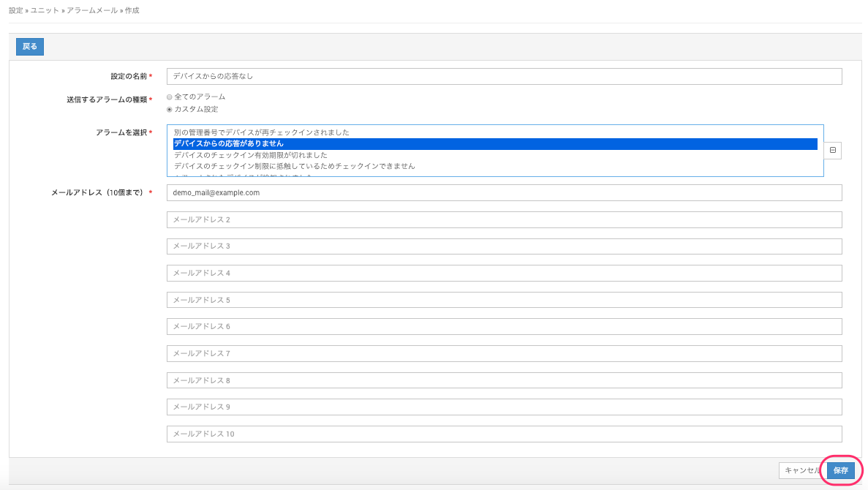This screenshot has width=868, height=490.
Task: Click the demo_mail@example.com email field
Action: coord(504,192)
